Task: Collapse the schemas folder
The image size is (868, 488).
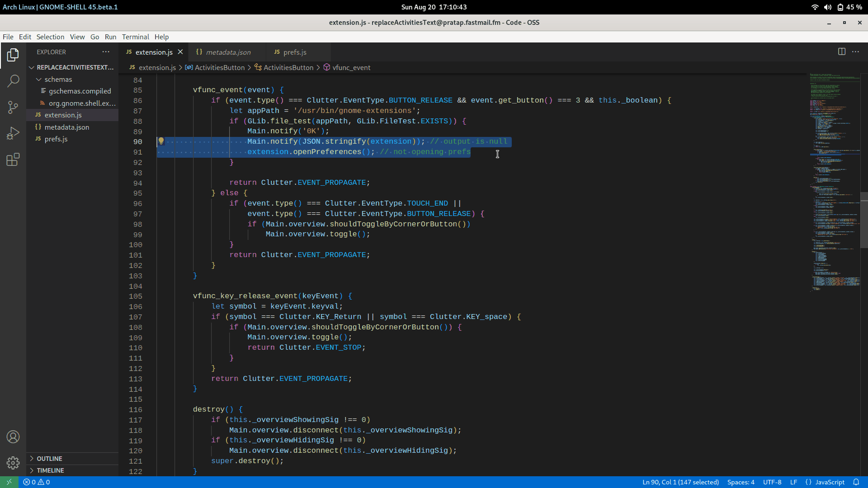Action: click(x=72, y=79)
